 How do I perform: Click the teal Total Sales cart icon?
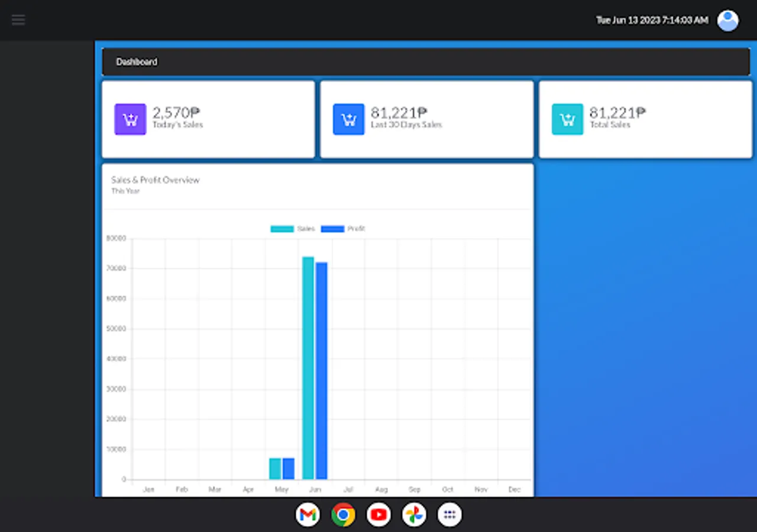point(567,119)
